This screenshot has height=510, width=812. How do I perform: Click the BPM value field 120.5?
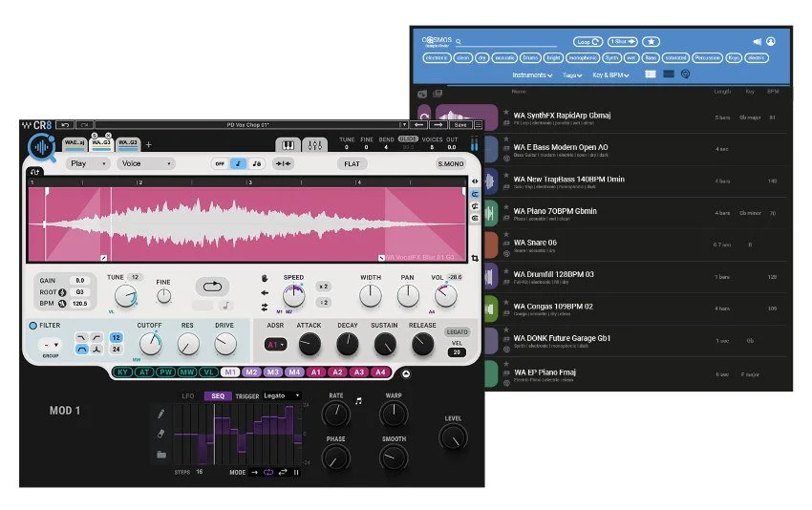[x=79, y=304]
